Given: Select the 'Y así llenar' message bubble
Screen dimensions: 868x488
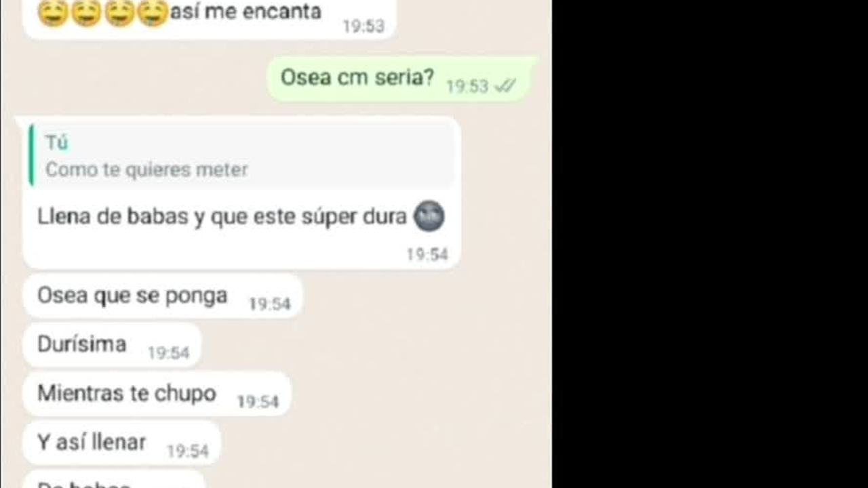Looking at the screenshot, I should click(x=122, y=443).
